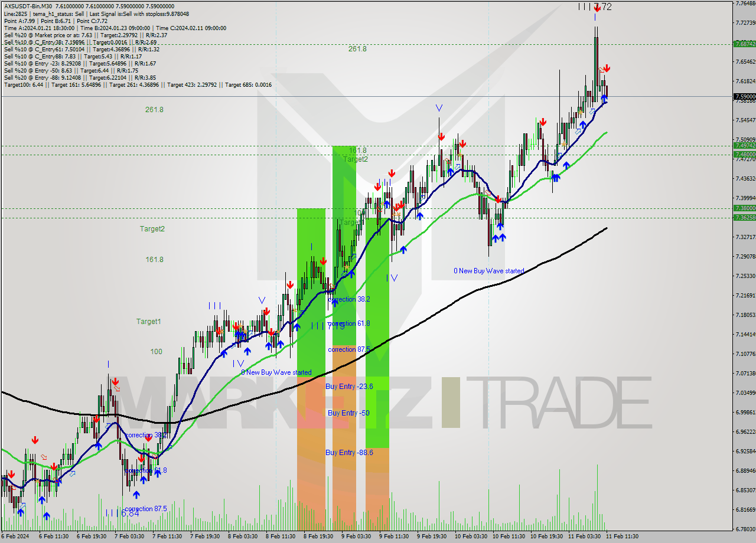Click the 6 Feb 2024 time axis label
This screenshot has height=543, width=756.
point(15,537)
